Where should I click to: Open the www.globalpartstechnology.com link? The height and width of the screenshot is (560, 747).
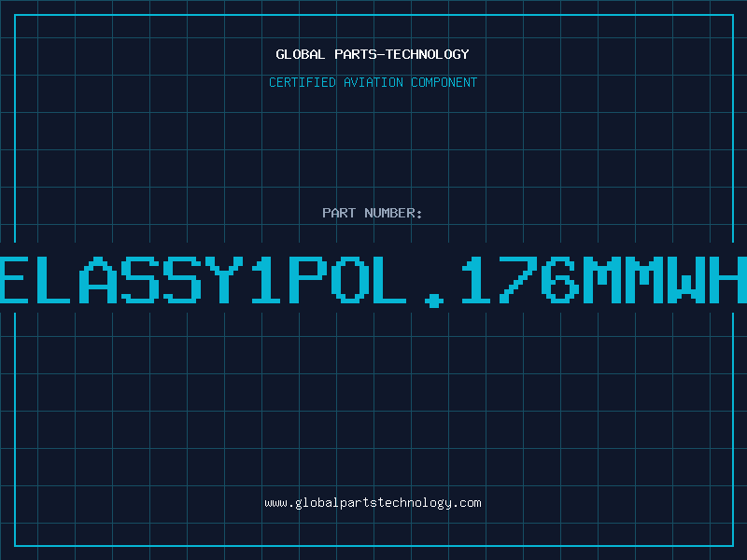pyautogui.click(x=373, y=503)
